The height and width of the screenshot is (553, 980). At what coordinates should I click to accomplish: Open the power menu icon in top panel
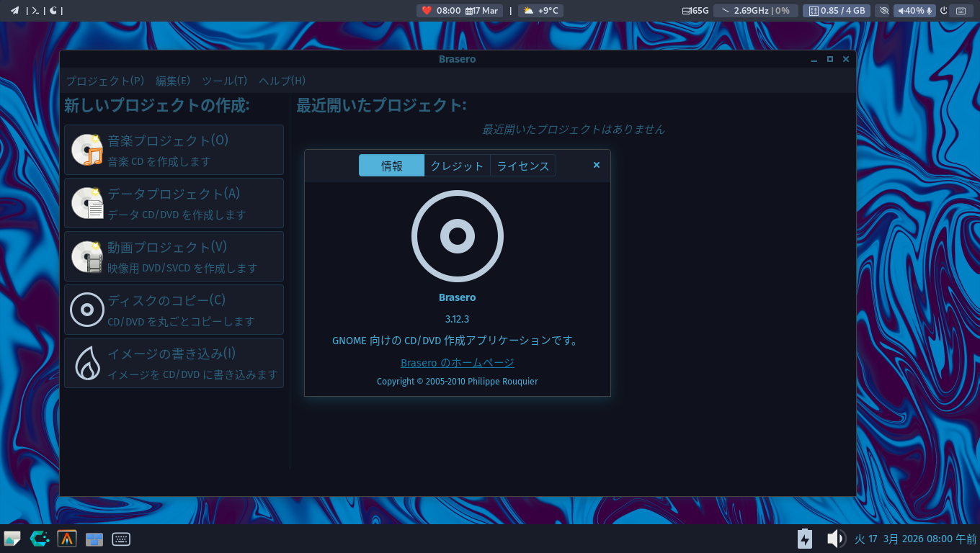point(943,11)
